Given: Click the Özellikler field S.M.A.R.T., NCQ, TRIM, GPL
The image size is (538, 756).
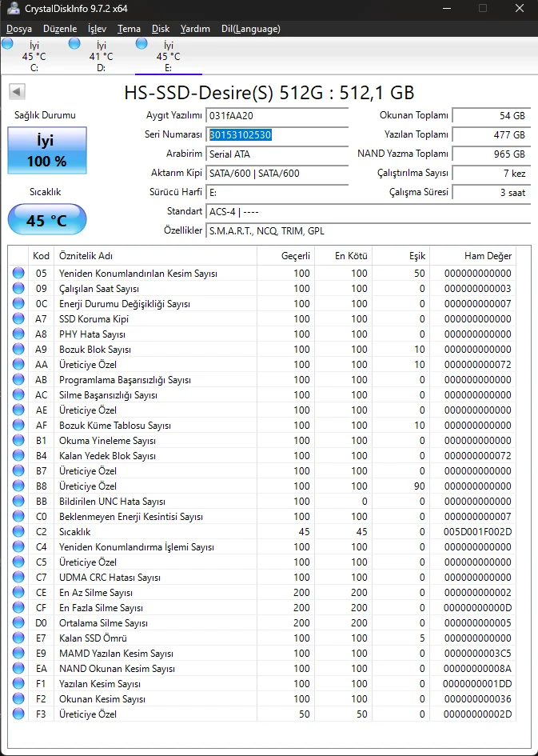Looking at the screenshot, I should click(369, 231).
